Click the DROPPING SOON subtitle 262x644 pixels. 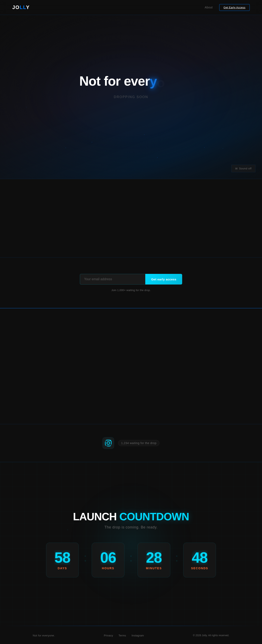131,97
